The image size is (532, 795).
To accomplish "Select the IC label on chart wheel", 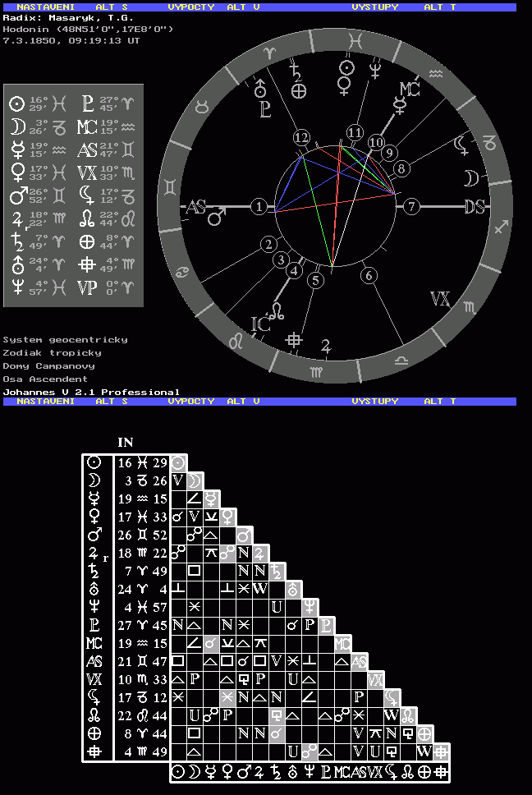I will point(259,324).
